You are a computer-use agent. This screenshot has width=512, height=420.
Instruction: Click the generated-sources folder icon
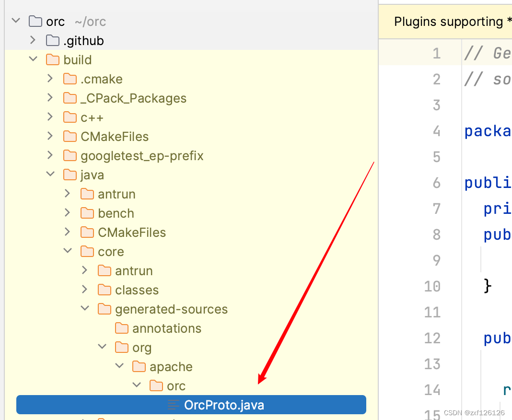104,309
